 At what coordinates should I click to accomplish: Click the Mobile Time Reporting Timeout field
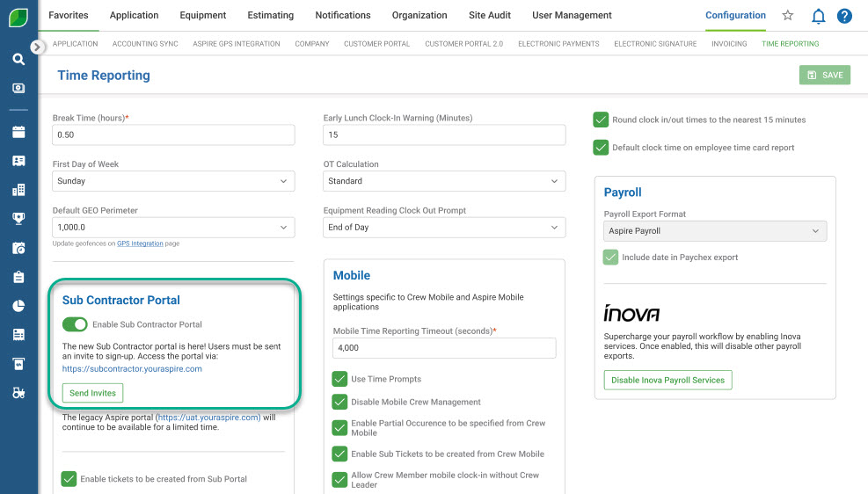[x=444, y=348]
